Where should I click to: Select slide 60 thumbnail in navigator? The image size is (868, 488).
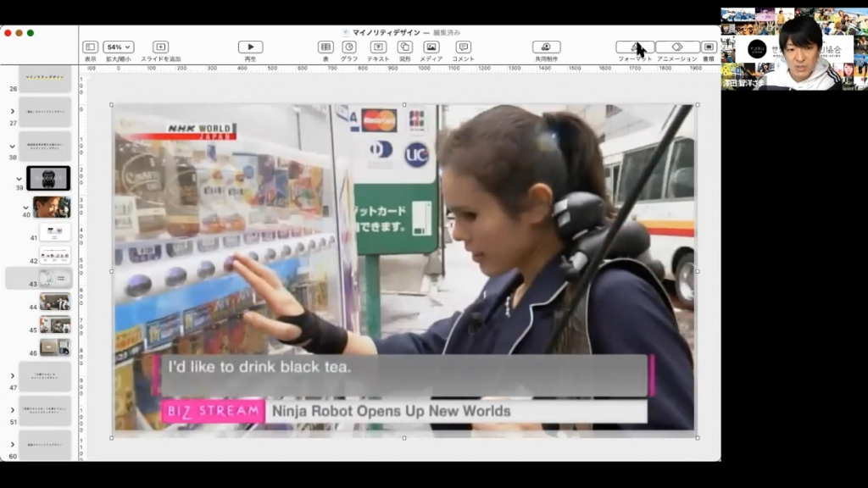pyautogui.click(x=45, y=445)
